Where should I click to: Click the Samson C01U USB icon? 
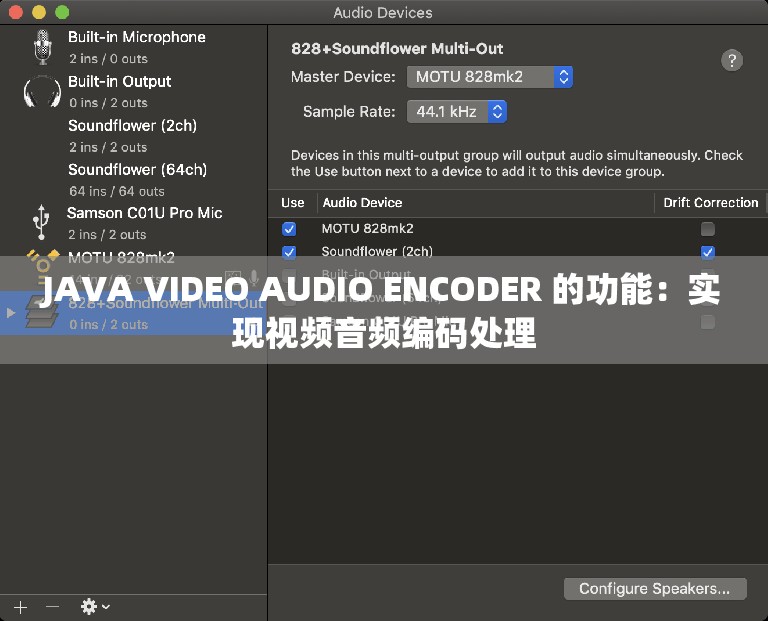tap(42, 222)
